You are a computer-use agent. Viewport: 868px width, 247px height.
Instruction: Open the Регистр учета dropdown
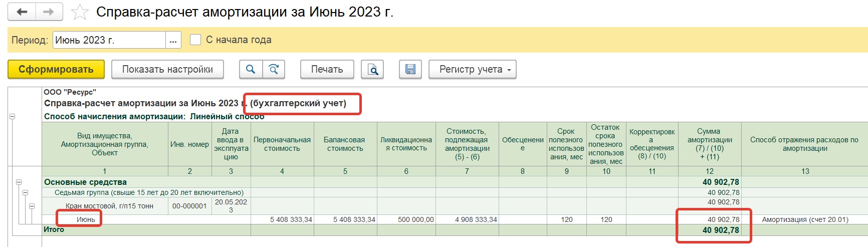click(473, 69)
